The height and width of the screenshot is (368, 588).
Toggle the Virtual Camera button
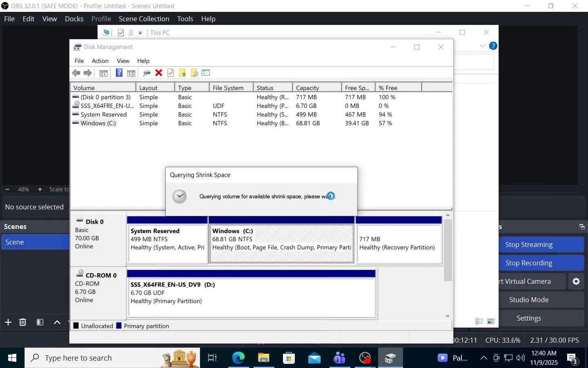point(532,281)
